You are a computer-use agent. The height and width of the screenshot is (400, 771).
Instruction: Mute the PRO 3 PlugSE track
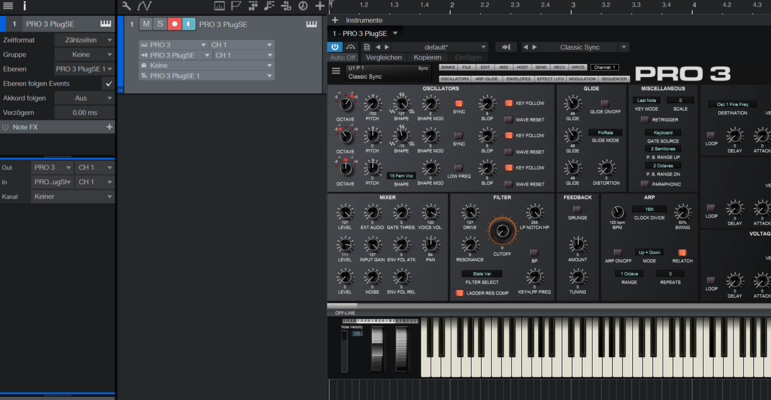(146, 24)
